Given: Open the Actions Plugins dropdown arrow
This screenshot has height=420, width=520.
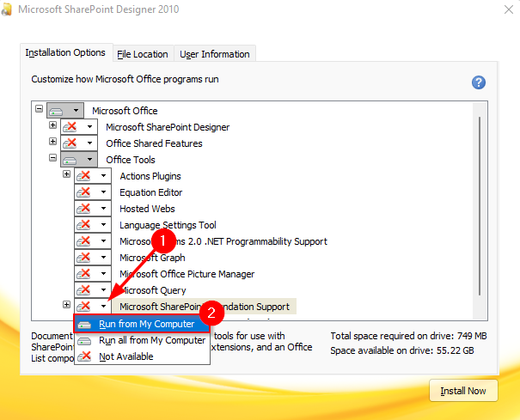Looking at the screenshot, I should (104, 176).
